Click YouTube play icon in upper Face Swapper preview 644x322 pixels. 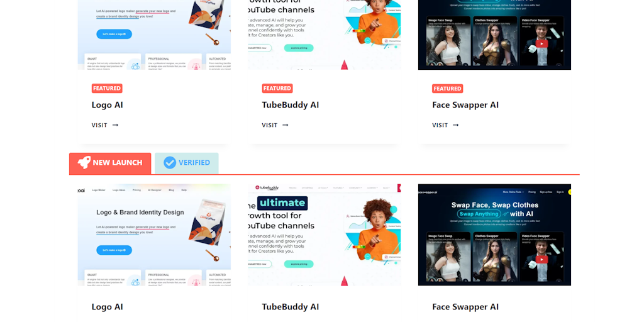pyautogui.click(x=541, y=43)
